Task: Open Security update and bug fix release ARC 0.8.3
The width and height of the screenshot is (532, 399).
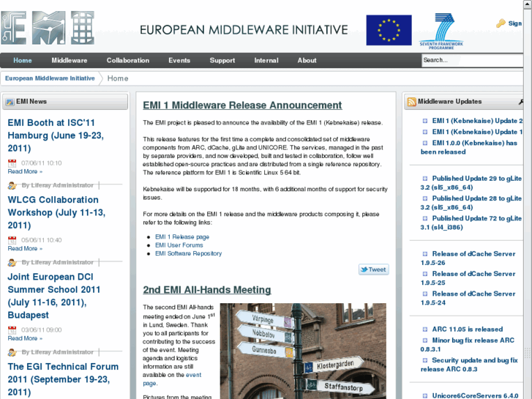Action: click(469, 365)
